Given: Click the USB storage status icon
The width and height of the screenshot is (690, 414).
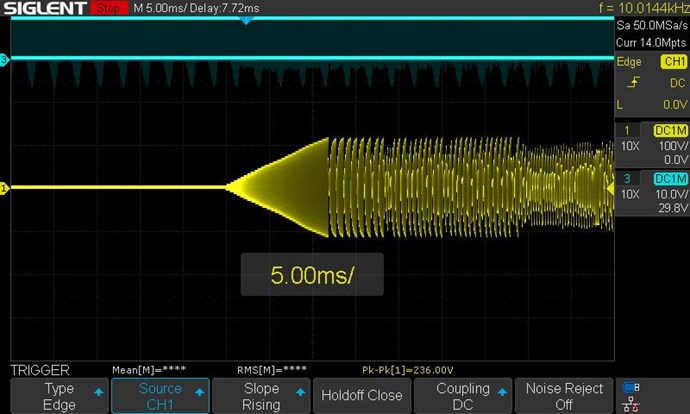Looking at the screenshot, I should 631,387.
